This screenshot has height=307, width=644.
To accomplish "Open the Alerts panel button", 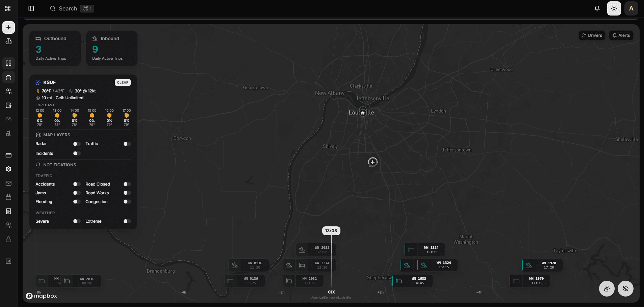I will click(621, 35).
